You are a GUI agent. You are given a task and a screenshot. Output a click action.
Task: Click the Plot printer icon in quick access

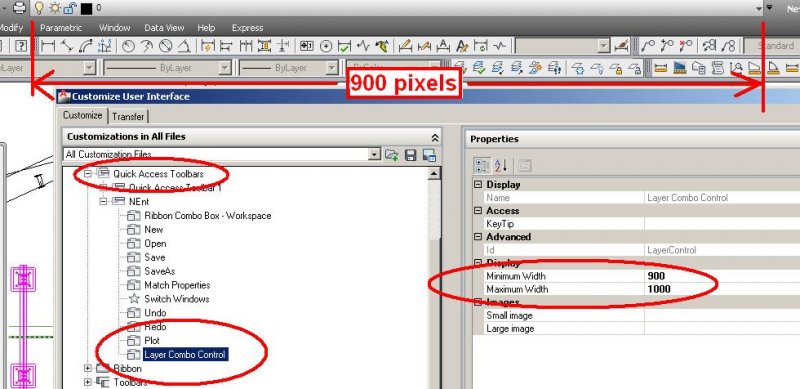pos(19,8)
